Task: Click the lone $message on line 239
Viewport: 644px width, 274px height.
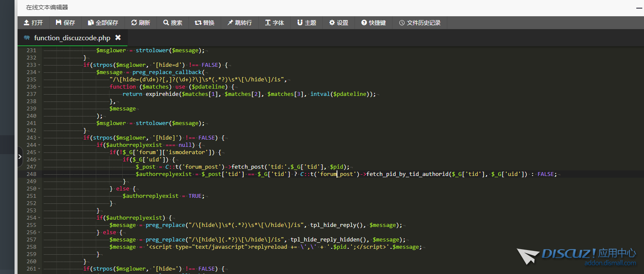Action: (x=122, y=109)
